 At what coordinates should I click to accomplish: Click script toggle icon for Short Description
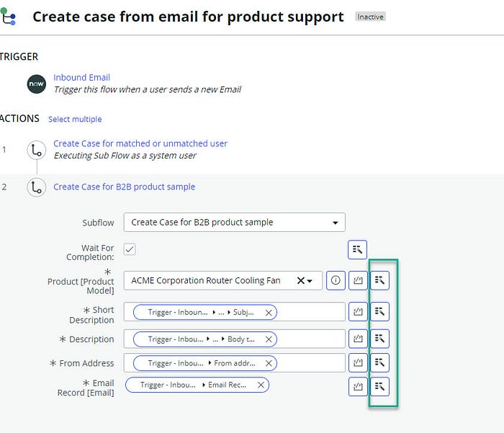click(358, 311)
